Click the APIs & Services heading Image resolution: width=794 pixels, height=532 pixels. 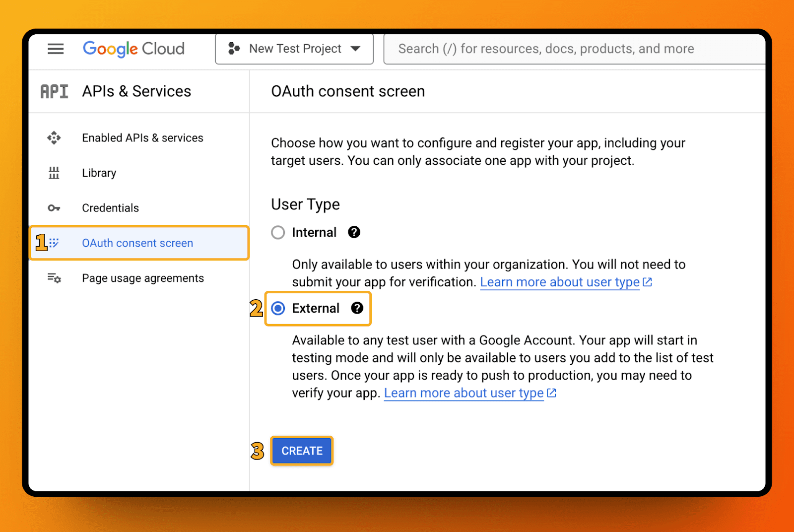coord(136,91)
